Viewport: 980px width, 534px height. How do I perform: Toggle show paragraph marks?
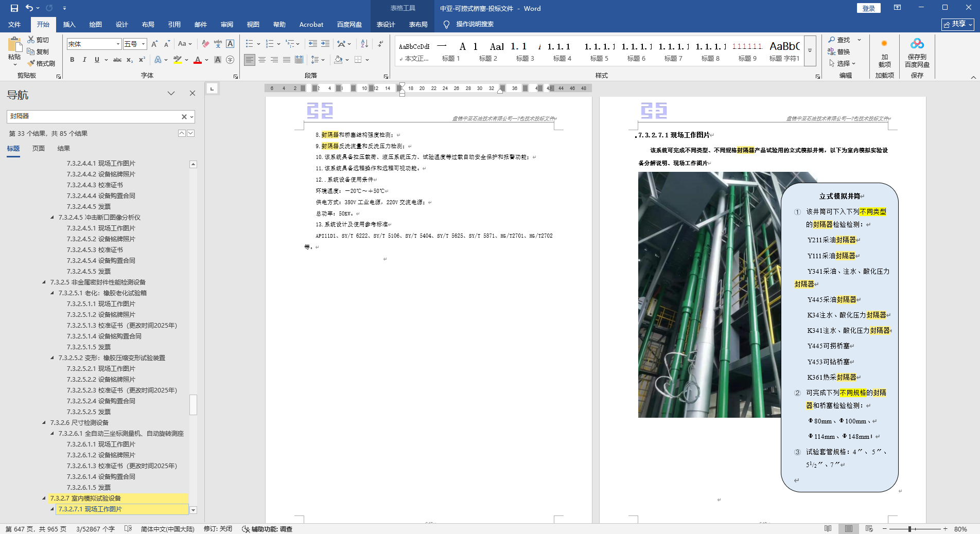coord(380,44)
